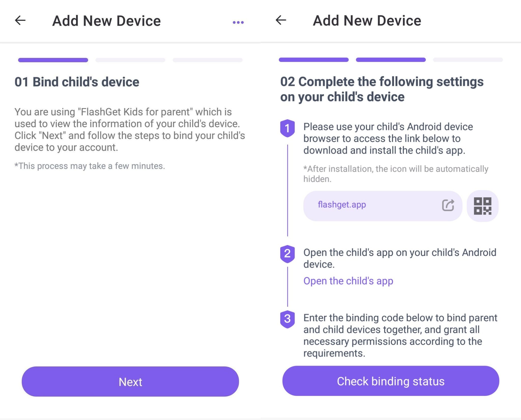Click the step 2 shield badge
The height and width of the screenshot is (420, 521).
(x=287, y=254)
